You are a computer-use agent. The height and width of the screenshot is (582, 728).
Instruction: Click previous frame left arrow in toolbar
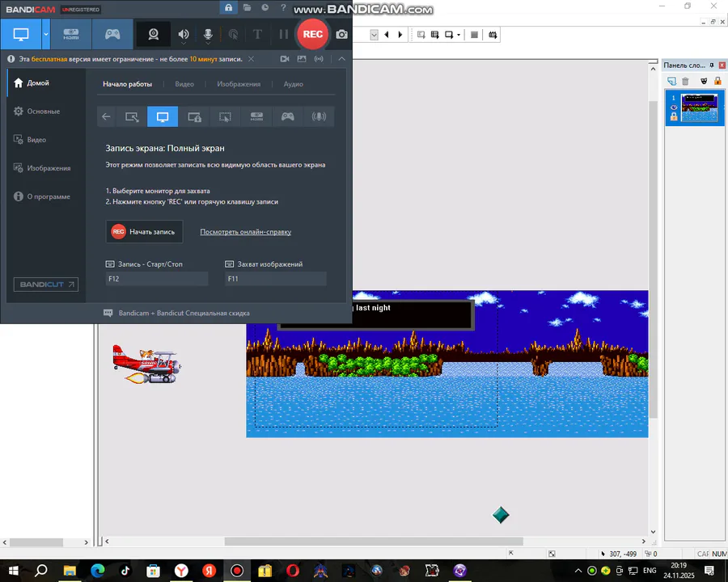pos(387,35)
